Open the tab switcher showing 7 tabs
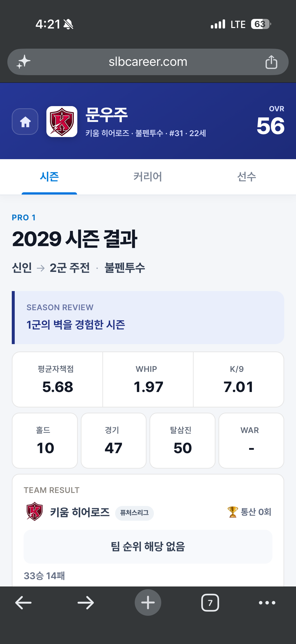This screenshot has width=296, height=644. [210, 603]
